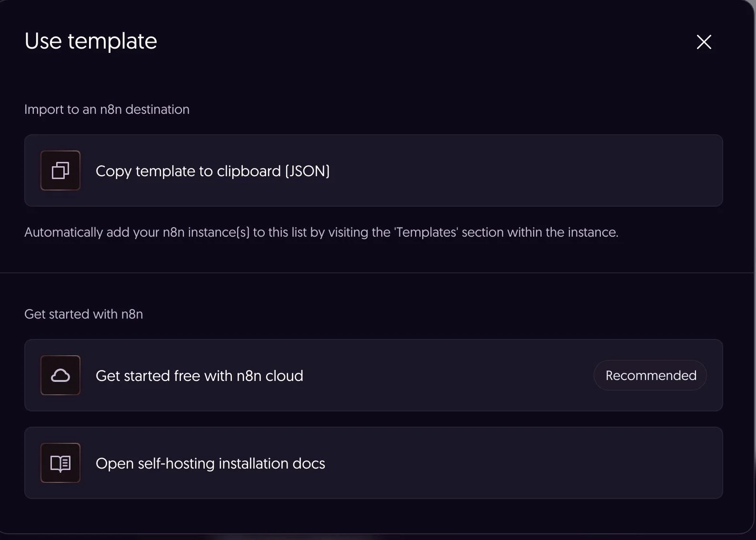Click empty space right of the Copy template label
This screenshot has width=756, height=540.
coord(524,170)
